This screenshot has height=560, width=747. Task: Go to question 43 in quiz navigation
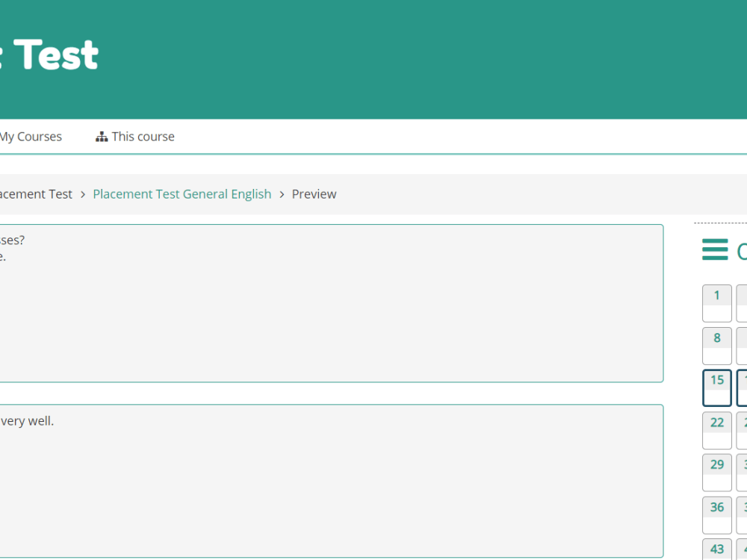(717, 550)
